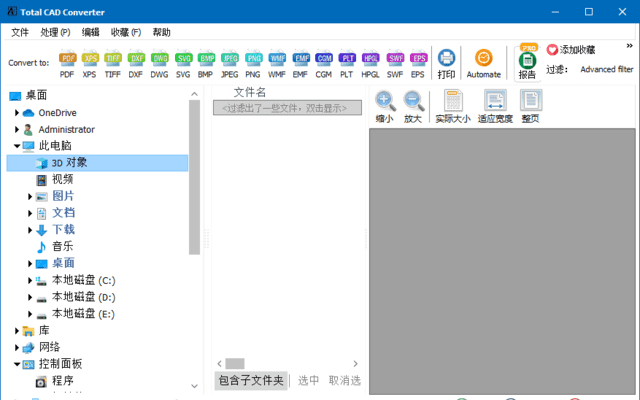Screen dimensions: 640x400
Task: Click folder tree vertical scrollbar thumb
Action: click(194, 177)
